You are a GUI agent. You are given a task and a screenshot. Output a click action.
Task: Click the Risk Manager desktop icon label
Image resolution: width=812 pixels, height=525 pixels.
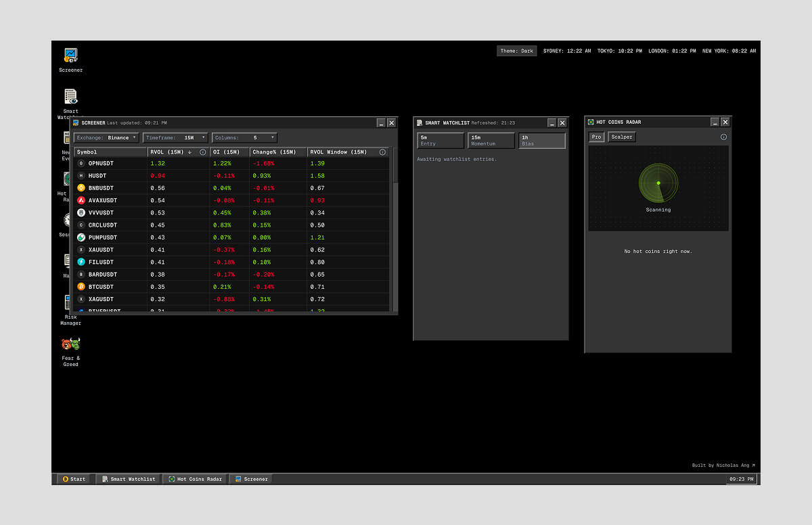tap(70, 320)
